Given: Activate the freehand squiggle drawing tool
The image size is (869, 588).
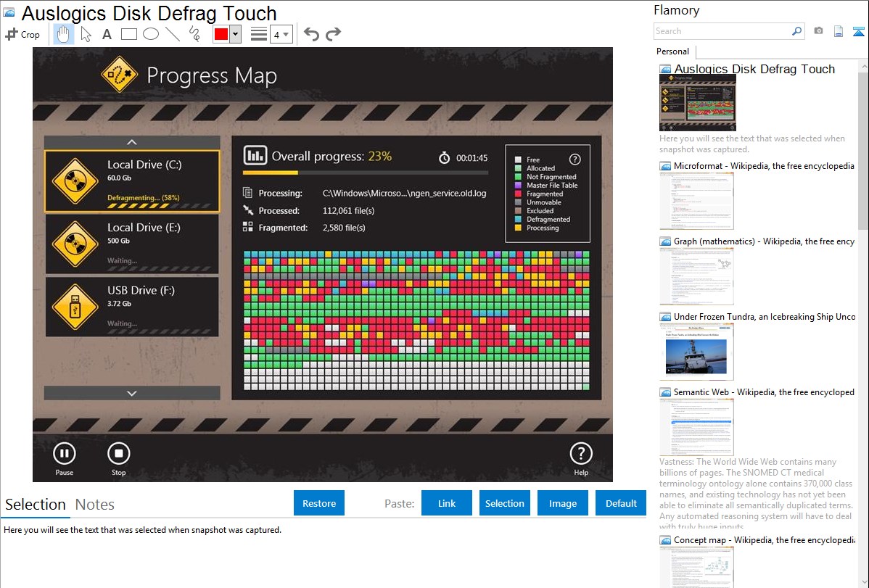Looking at the screenshot, I should click(x=194, y=34).
